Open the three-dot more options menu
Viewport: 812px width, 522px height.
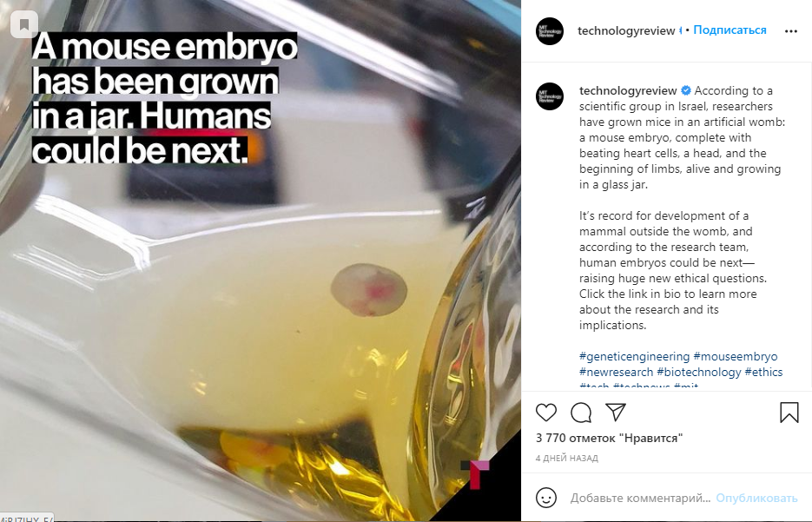tap(791, 31)
